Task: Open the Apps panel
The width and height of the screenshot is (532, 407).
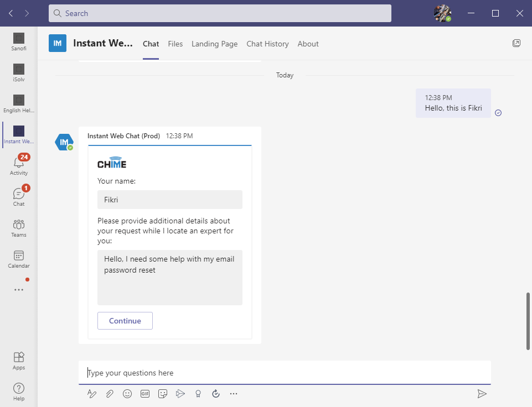Action: [x=18, y=359]
